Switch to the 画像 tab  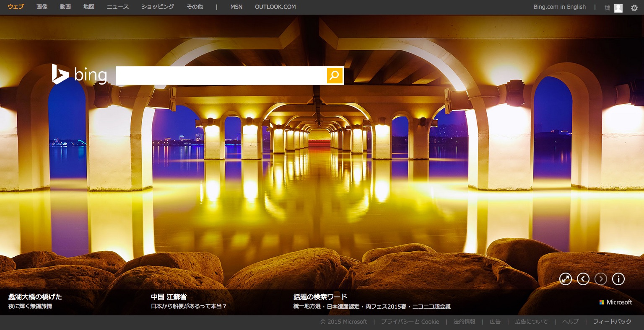42,7
